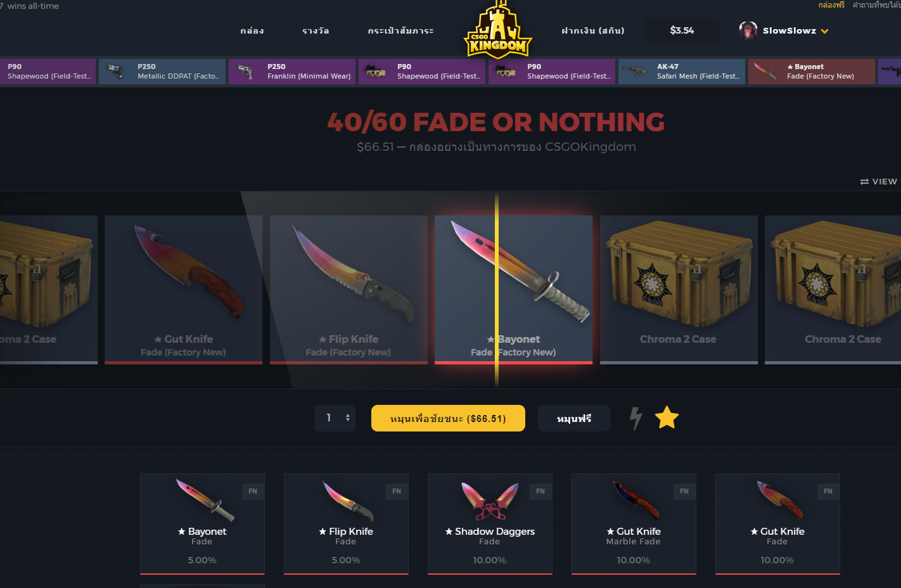This screenshot has width=901, height=588.
Task: Switch layout using the VIEW toggle
Action: click(x=878, y=181)
